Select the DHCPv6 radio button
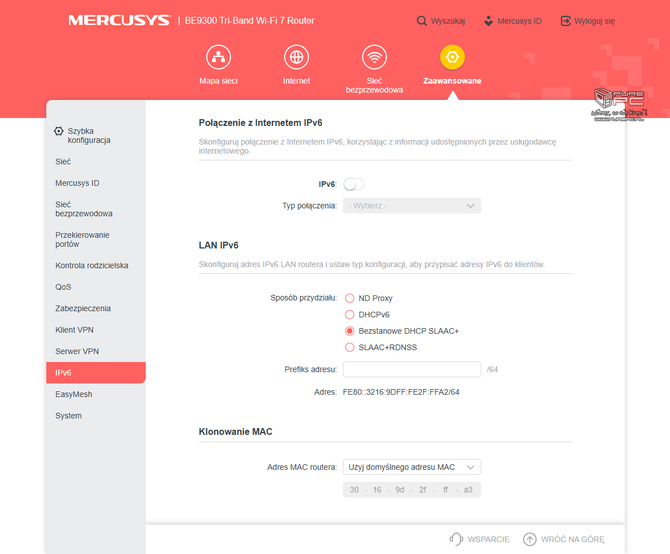Screen dimensions: 670x554 [x=350, y=315]
